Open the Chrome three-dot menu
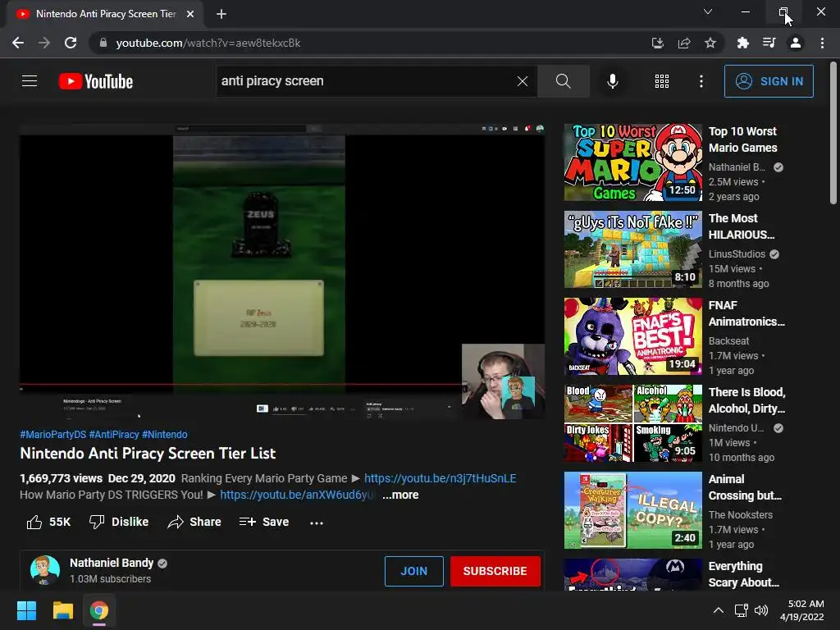Screen dimensions: 840x630 point(822,43)
